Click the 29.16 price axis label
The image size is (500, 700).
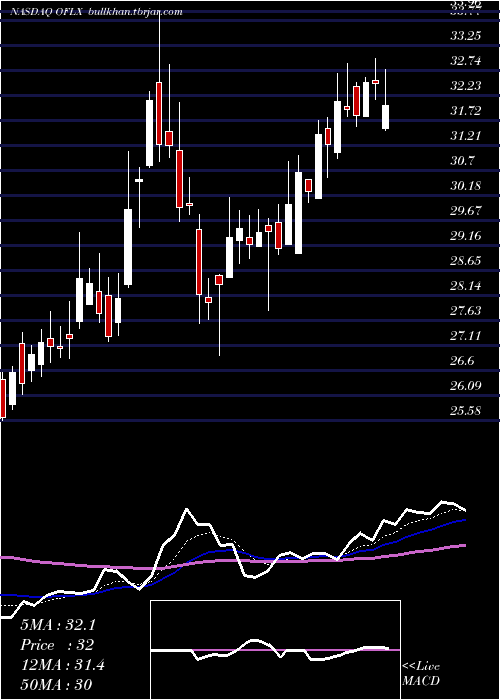[465, 236]
